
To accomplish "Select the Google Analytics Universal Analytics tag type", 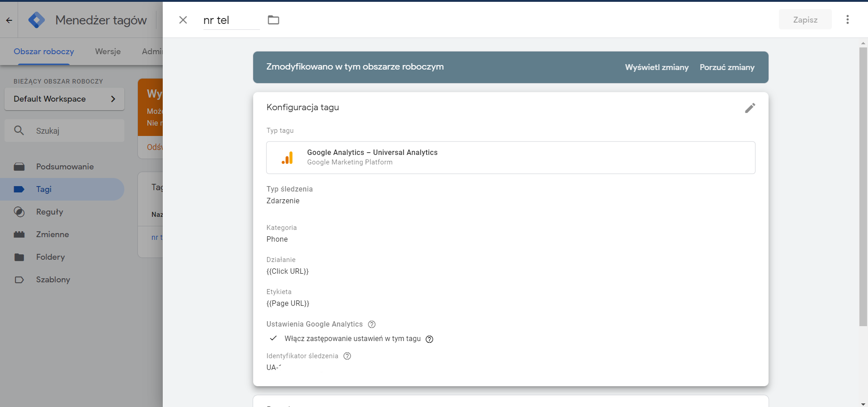I will (510, 158).
